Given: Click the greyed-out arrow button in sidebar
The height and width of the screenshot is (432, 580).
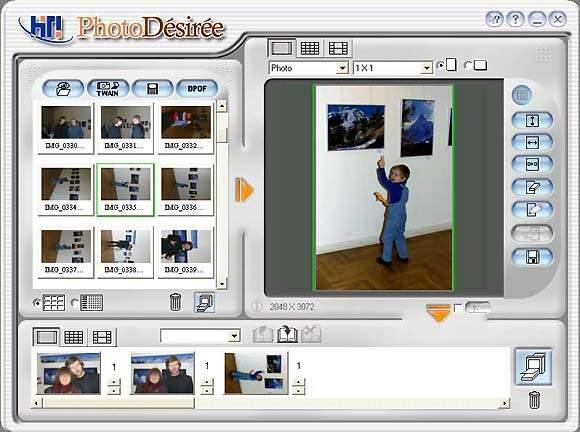Looking at the screenshot, I should 532,234.
